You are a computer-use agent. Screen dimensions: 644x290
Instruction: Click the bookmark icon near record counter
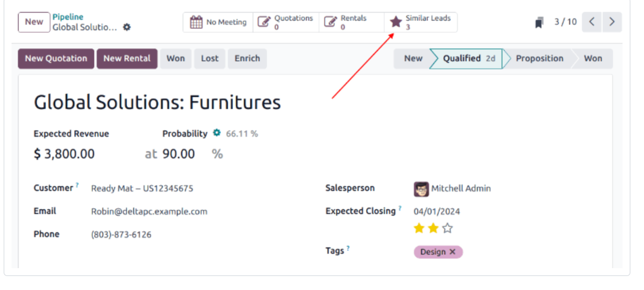click(539, 22)
